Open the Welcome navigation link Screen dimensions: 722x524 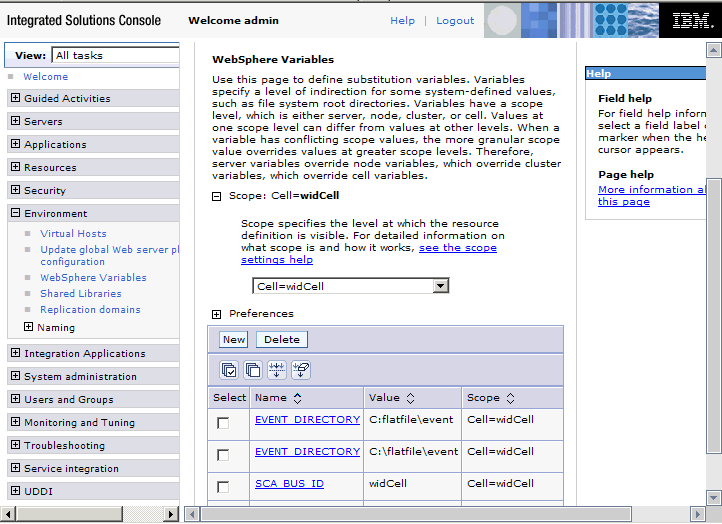coord(46,76)
